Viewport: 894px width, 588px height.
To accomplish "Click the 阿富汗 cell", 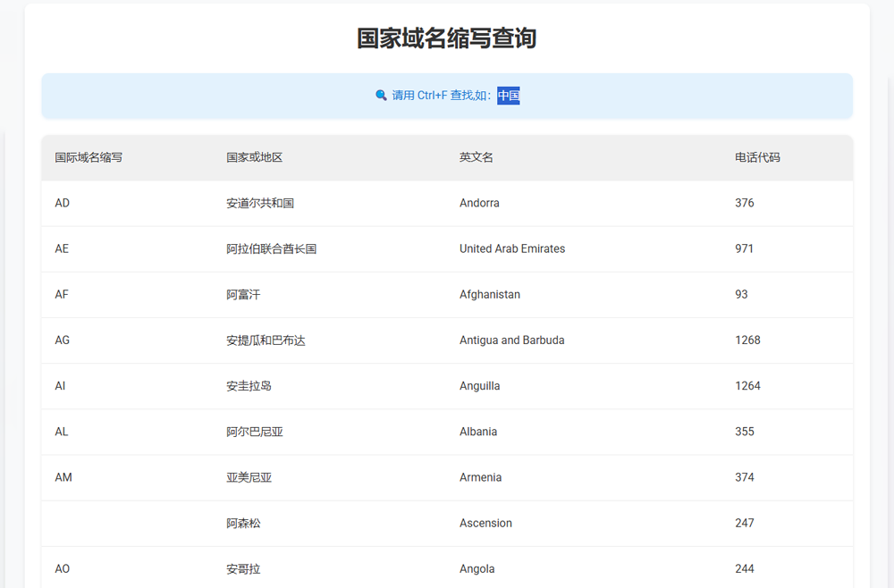I will (243, 295).
